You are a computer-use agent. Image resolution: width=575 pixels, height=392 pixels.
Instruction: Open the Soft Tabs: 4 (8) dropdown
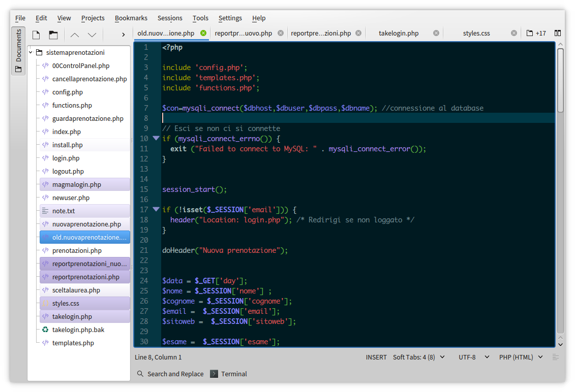(419, 357)
